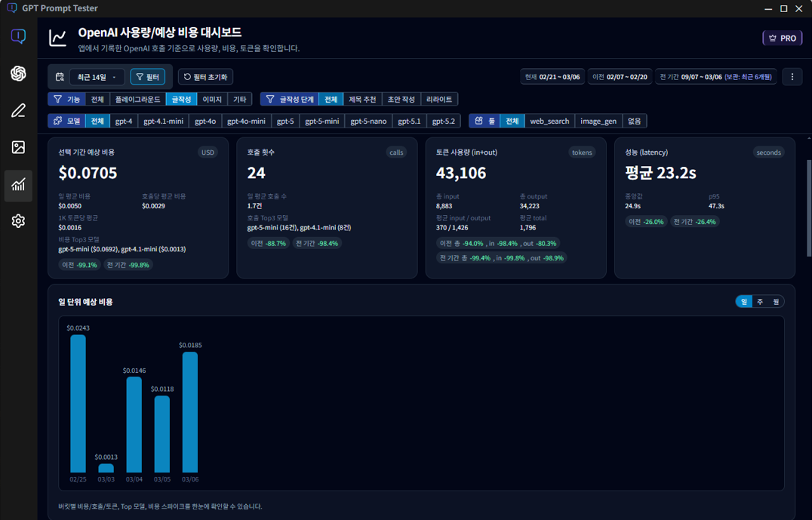Screen dimensions: 812x520
Task: Click the PRO badge button
Action: tap(782, 38)
